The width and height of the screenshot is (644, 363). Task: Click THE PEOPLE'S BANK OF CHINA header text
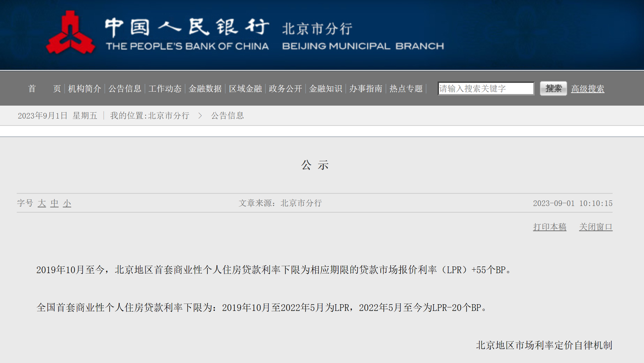pos(188,46)
